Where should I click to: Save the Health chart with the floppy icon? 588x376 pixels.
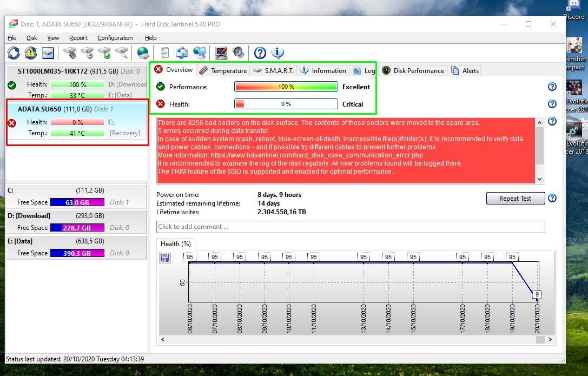[165, 258]
